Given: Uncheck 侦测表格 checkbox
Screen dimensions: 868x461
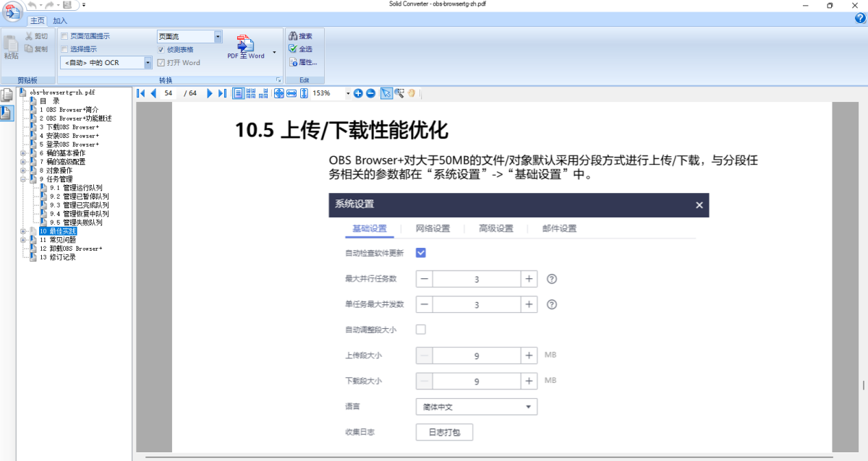Looking at the screenshot, I should click(161, 49).
